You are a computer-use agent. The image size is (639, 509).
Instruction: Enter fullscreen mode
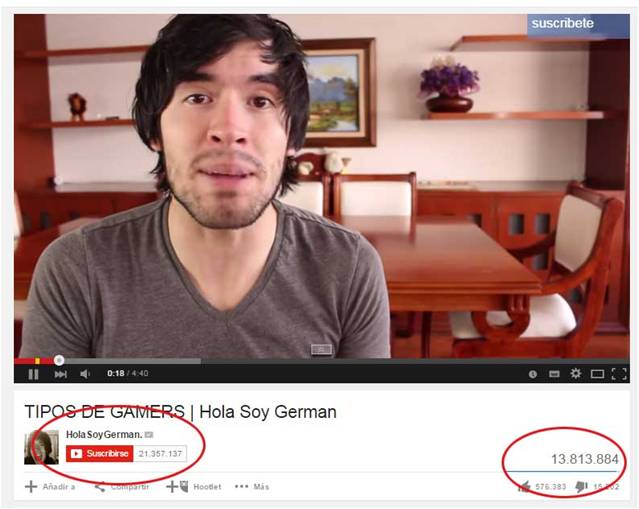[x=619, y=374]
